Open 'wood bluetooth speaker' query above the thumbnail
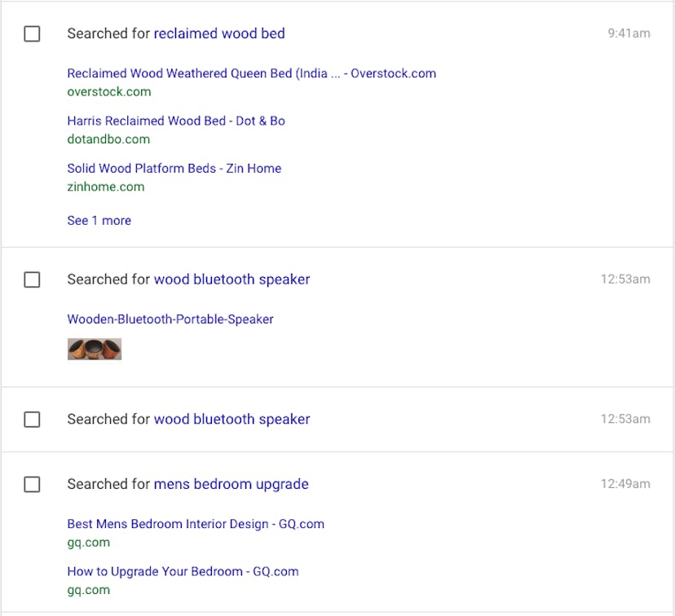Image resolution: width=675 pixels, height=616 pixels. click(232, 279)
